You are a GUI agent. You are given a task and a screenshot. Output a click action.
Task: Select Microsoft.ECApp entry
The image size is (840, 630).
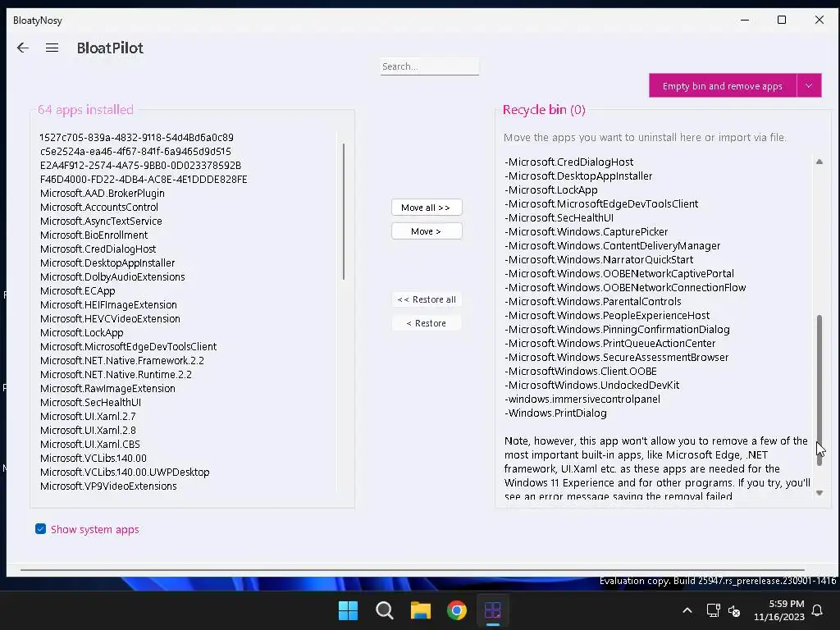78,290
